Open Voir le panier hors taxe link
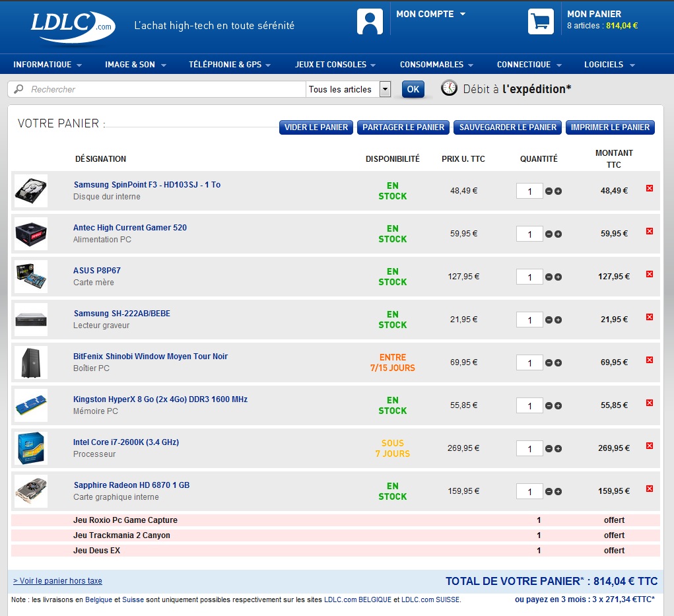Viewport: 674px width, 616px height. tap(57, 581)
